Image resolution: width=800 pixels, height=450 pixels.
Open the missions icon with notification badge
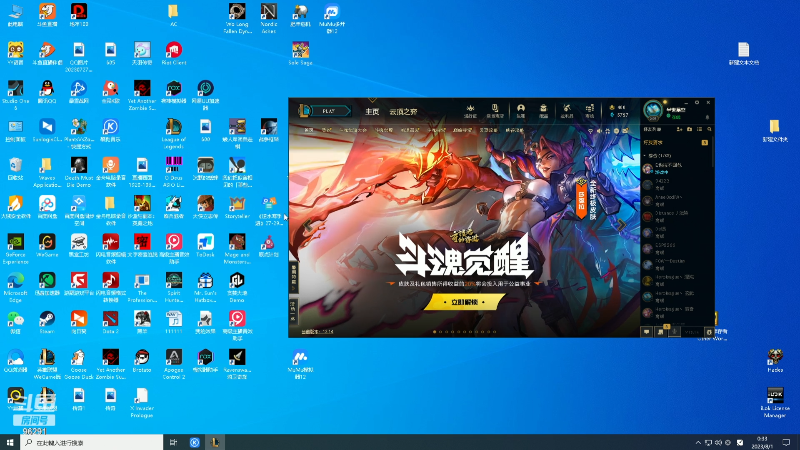[661, 331]
